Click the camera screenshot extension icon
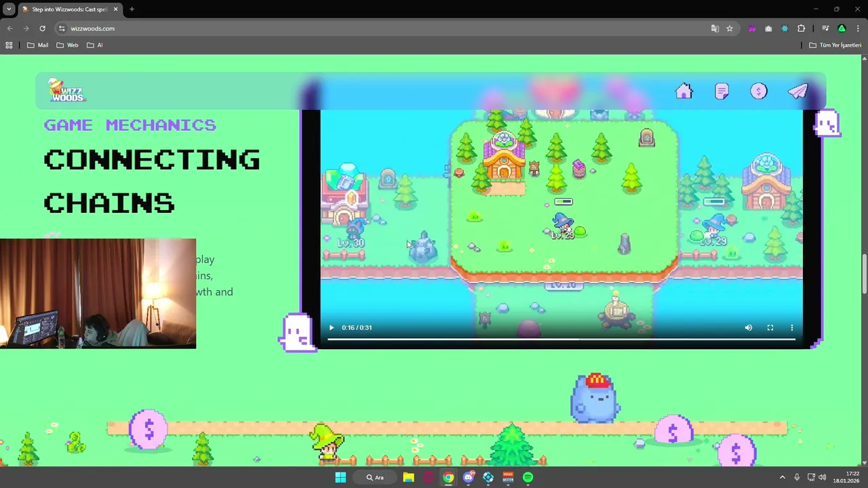Image resolution: width=868 pixels, height=488 pixels. [x=768, y=28]
